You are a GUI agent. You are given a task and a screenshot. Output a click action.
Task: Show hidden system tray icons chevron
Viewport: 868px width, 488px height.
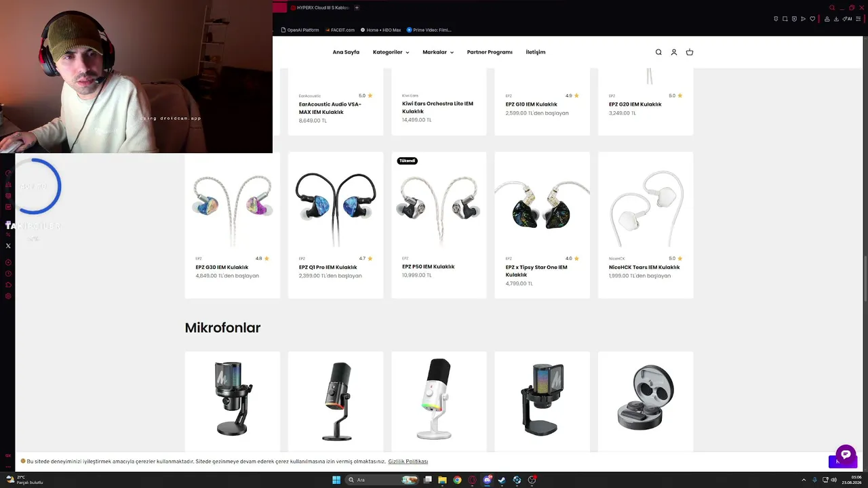click(x=804, y=480)
